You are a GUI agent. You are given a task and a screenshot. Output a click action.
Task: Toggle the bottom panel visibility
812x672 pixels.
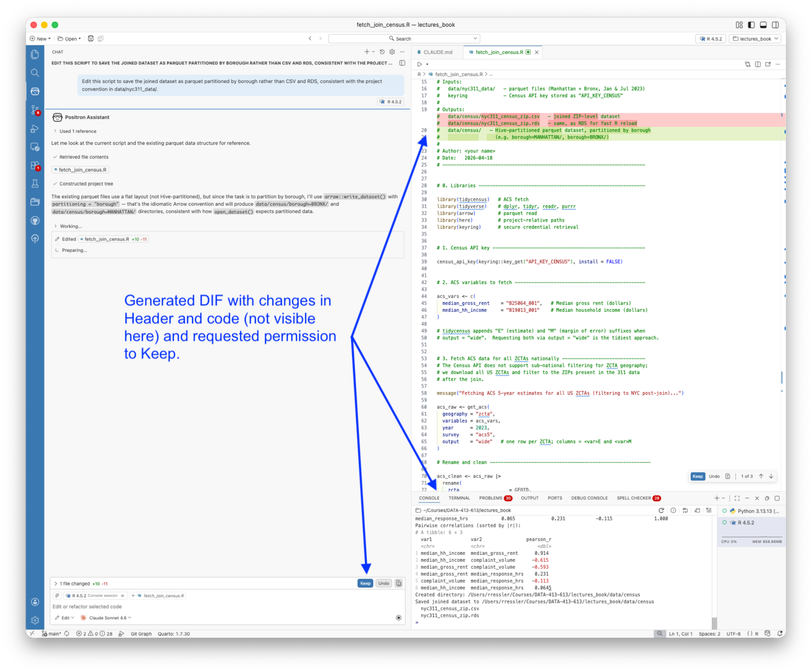point(763,24)
